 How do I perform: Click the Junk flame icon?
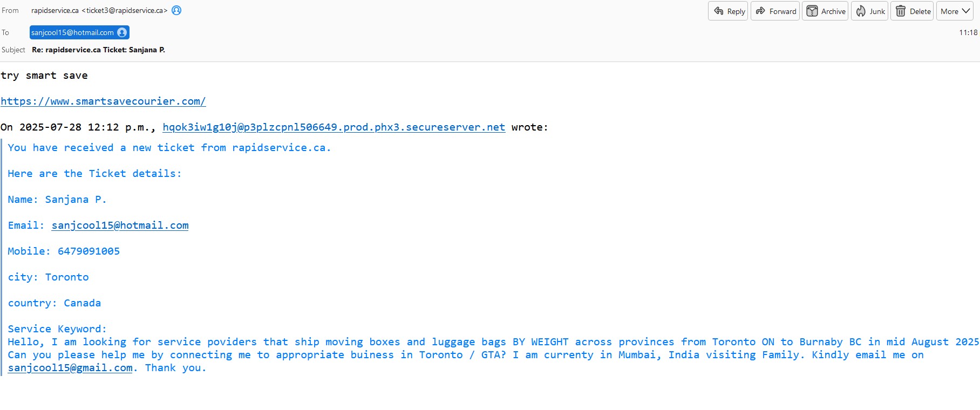861,11
